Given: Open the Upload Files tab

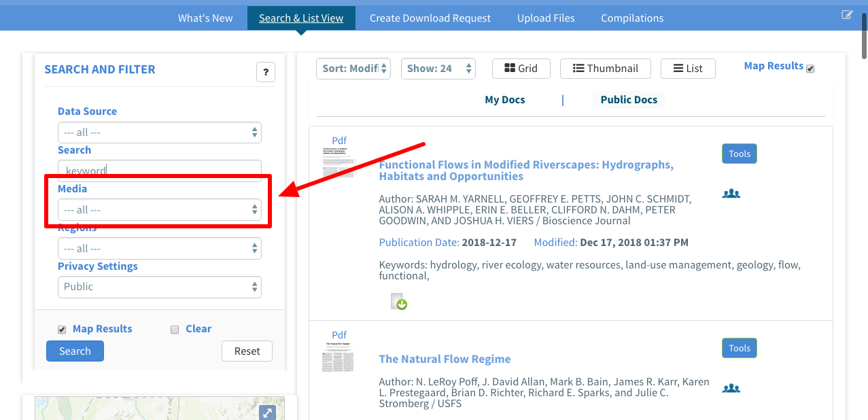Looking at the screenshot, I should point(545,18).
